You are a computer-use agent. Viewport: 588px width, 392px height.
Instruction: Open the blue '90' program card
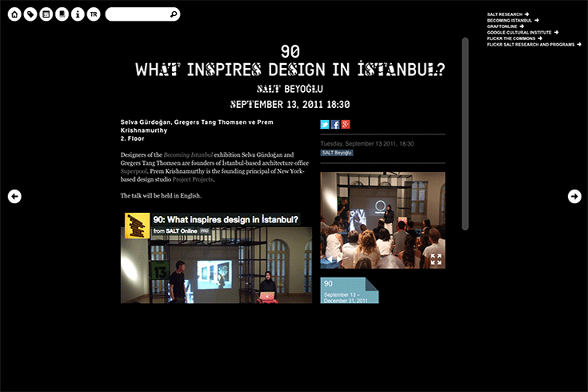tap(349, 290)
